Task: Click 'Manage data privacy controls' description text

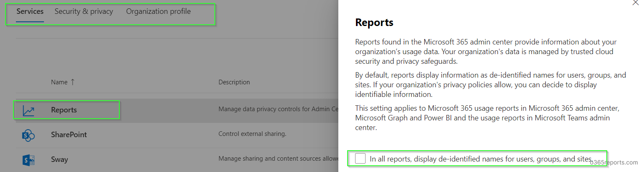Action: [x=278, y=109]
